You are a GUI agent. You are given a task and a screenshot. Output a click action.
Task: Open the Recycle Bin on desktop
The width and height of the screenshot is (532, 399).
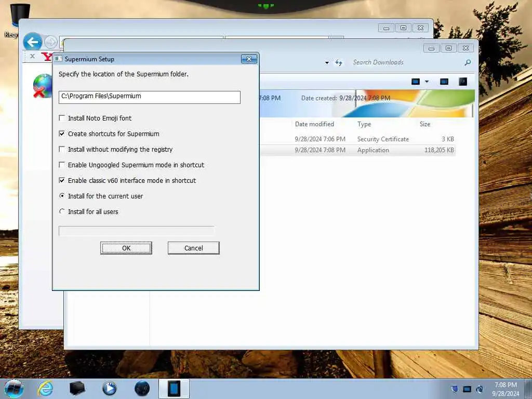[x=19, y=19]
